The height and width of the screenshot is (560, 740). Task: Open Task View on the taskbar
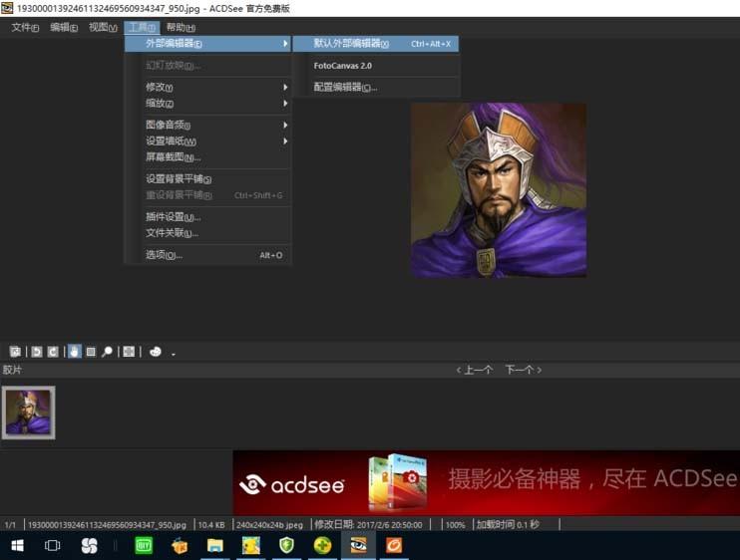click(x=52, y=546)
